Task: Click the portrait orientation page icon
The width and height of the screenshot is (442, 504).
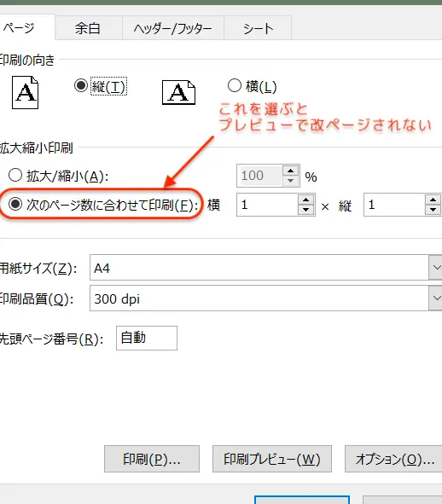Action: 25,93
